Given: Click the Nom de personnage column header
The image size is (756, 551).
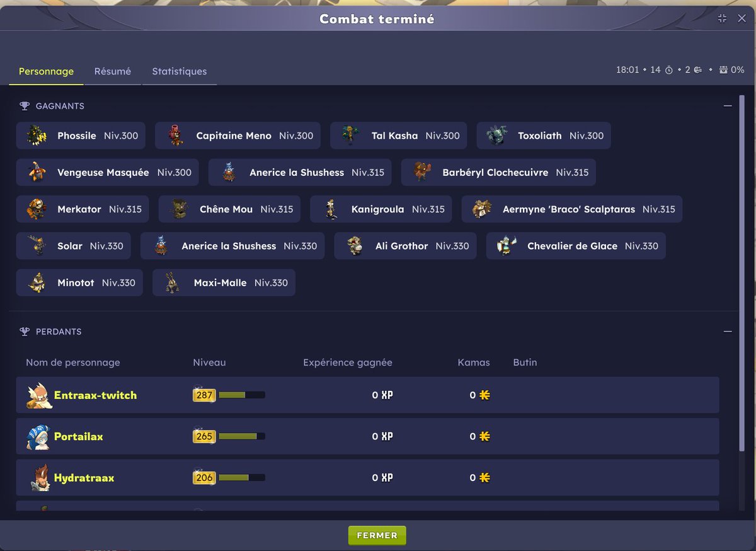Looking at the screenshot, I should (73, 362).
